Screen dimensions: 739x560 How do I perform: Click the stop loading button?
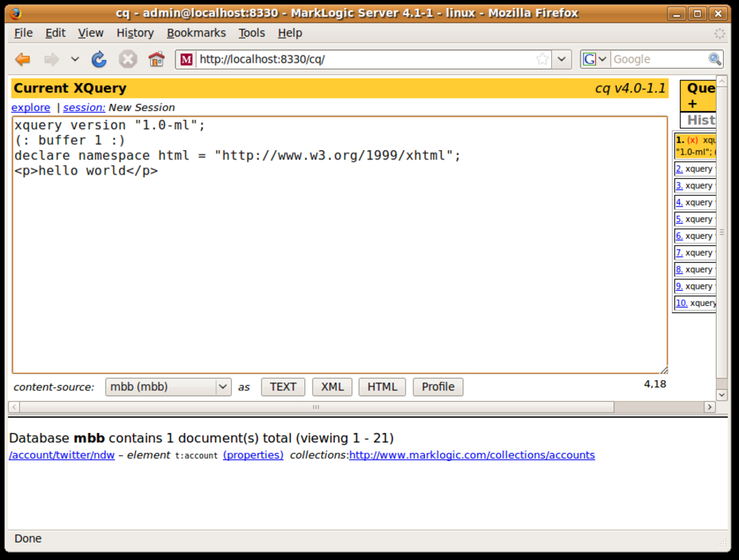[x=128, y=59]
